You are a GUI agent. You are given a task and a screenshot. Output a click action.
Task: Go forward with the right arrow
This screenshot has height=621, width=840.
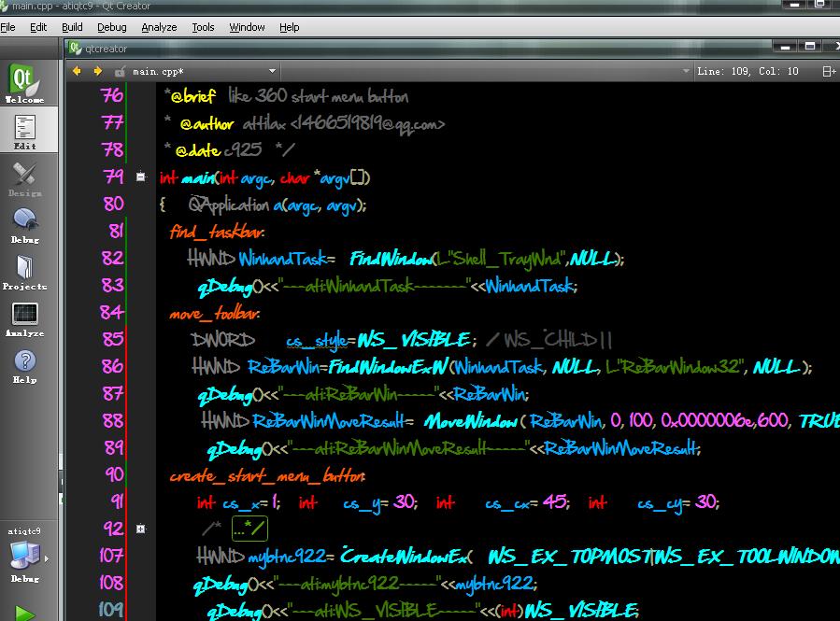97,71
